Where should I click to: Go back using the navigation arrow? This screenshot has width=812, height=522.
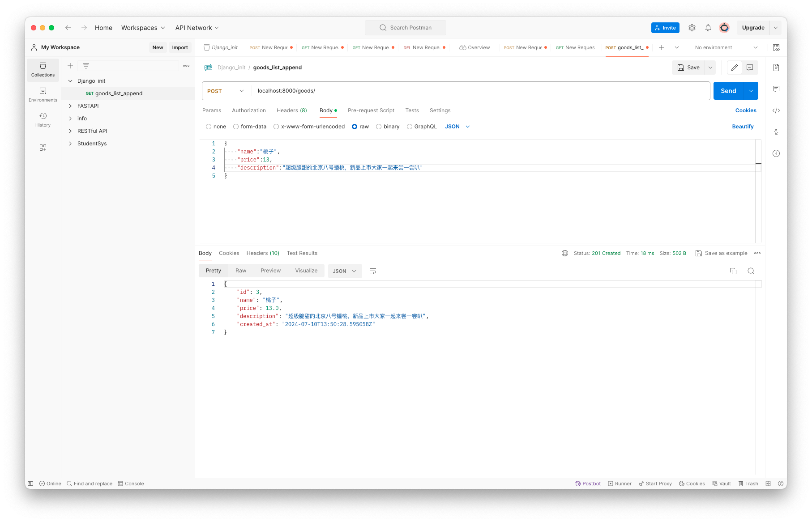(x=68, y=28)
